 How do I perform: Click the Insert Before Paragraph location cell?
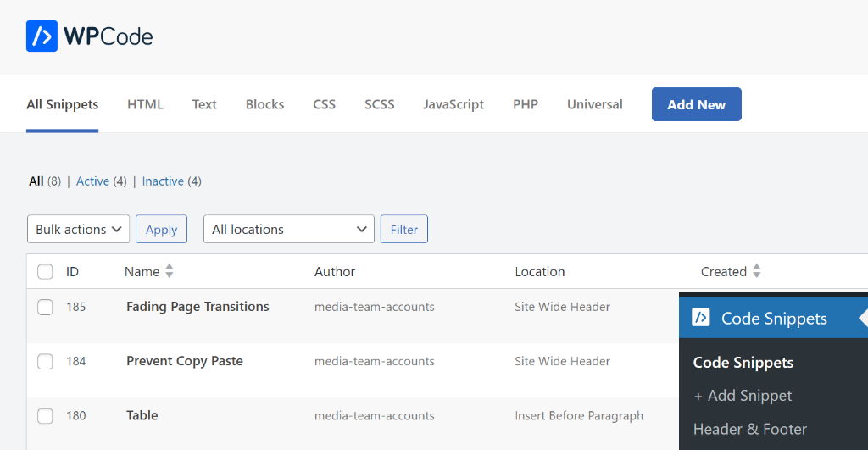pos(579,416)
